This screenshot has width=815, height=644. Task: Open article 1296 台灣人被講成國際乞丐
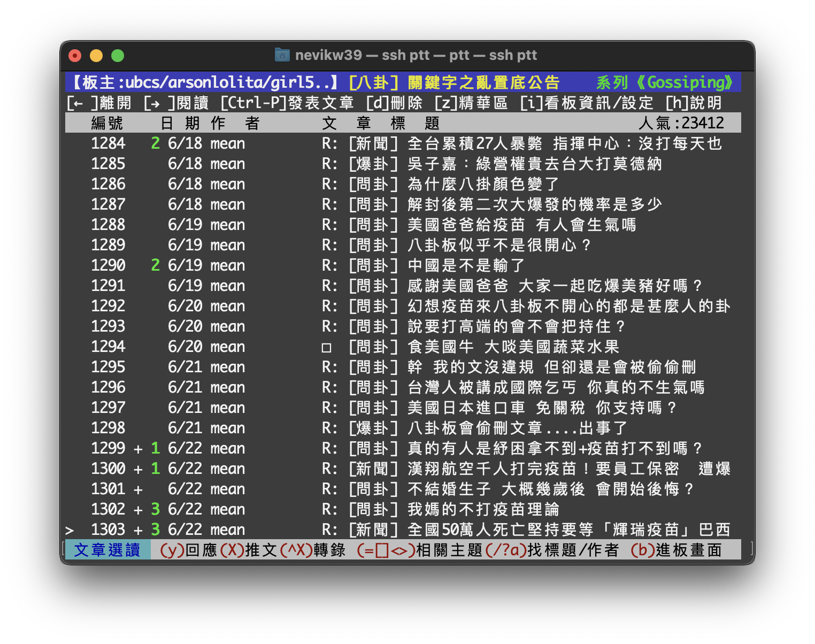(x=403, y=387)
